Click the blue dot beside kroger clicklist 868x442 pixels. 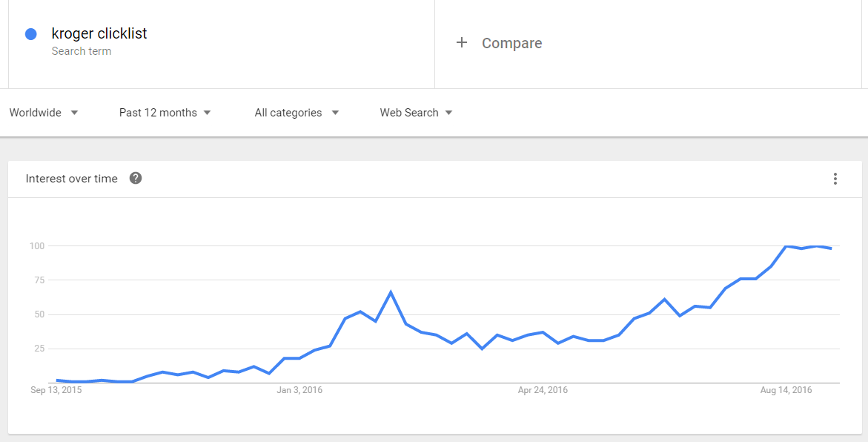31,34
